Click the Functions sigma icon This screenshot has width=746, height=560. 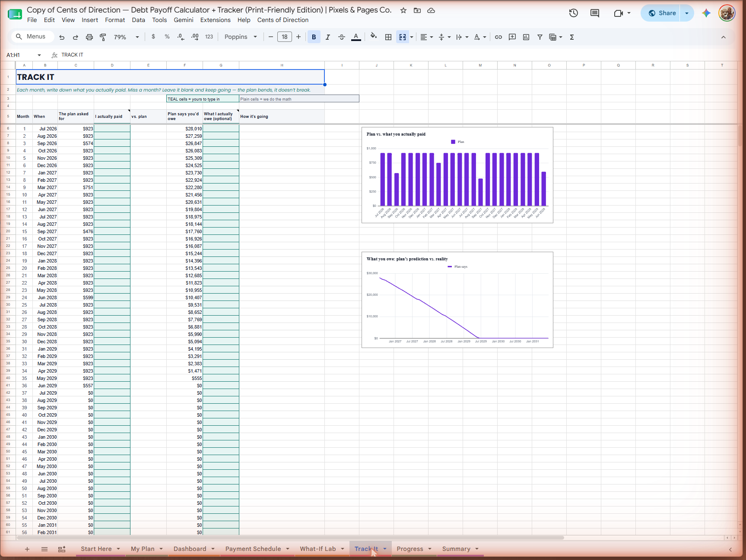572,37
